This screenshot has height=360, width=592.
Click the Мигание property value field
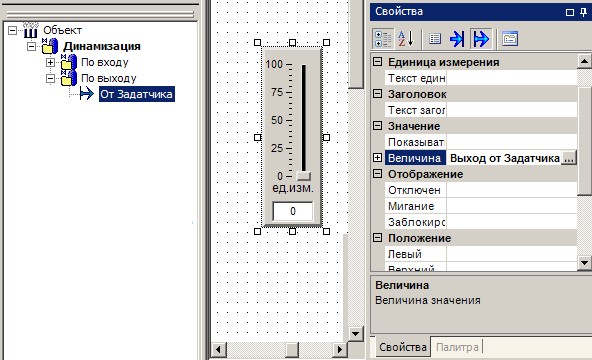512,206
